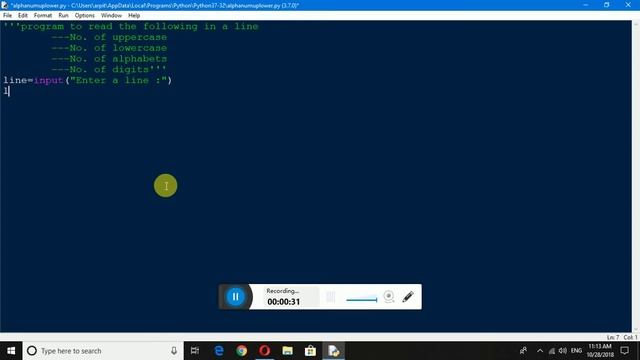Open the Edit menu

[x=22, y=16]
